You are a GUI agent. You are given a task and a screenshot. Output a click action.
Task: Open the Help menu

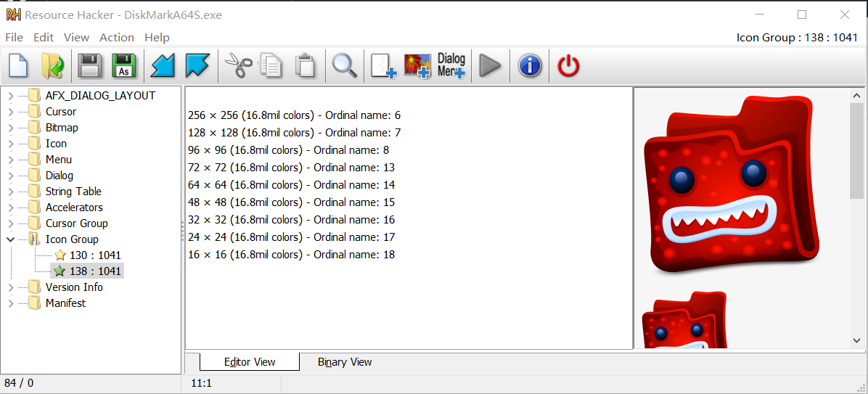pyautogui.click(x=157, y=38)
